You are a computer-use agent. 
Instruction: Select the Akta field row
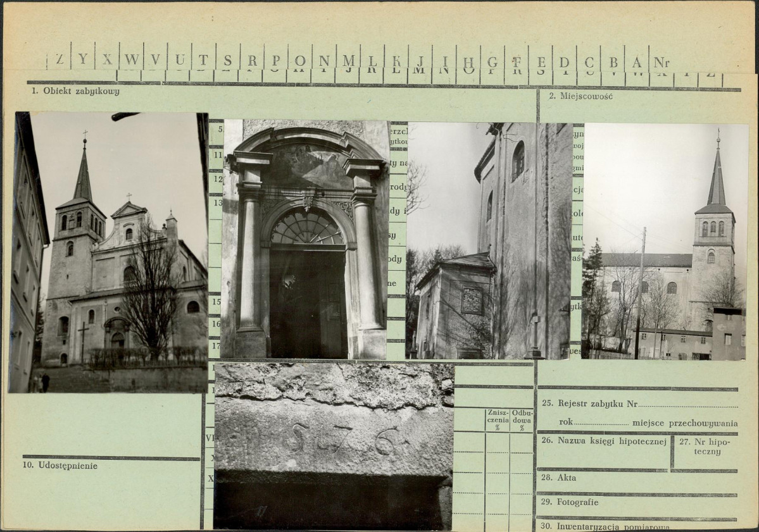click(x=636, y=478)
